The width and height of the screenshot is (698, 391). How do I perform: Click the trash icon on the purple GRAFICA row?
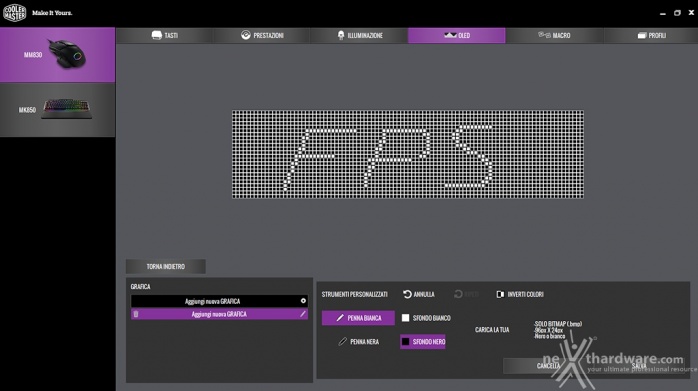(136, 314)
